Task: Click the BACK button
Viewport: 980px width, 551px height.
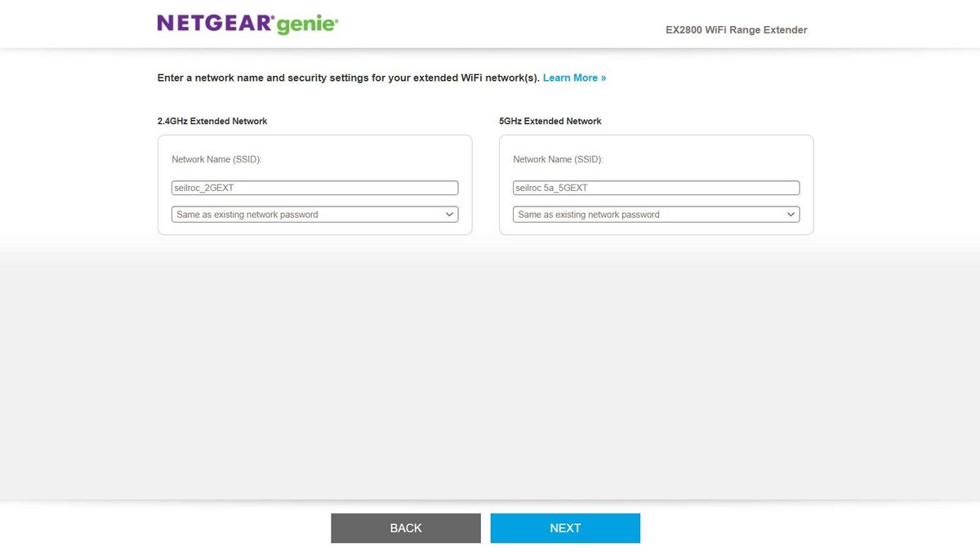Action: tap(405, 527)
